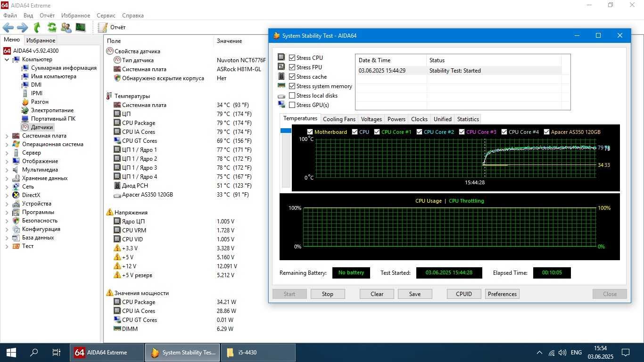Click the Save button
Viewport: 644px width, 362px height.
pos(415,294)
